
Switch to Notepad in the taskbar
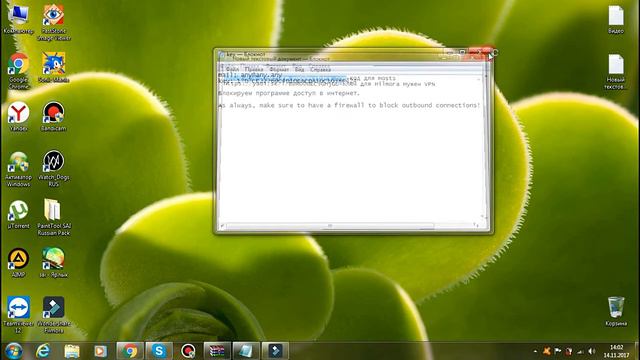pyautogui.click(x=246, y=351)
